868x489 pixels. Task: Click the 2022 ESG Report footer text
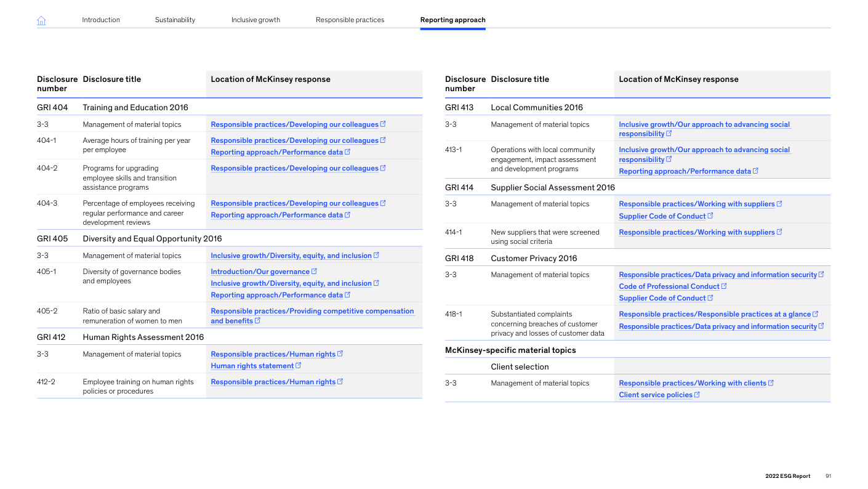787,476
